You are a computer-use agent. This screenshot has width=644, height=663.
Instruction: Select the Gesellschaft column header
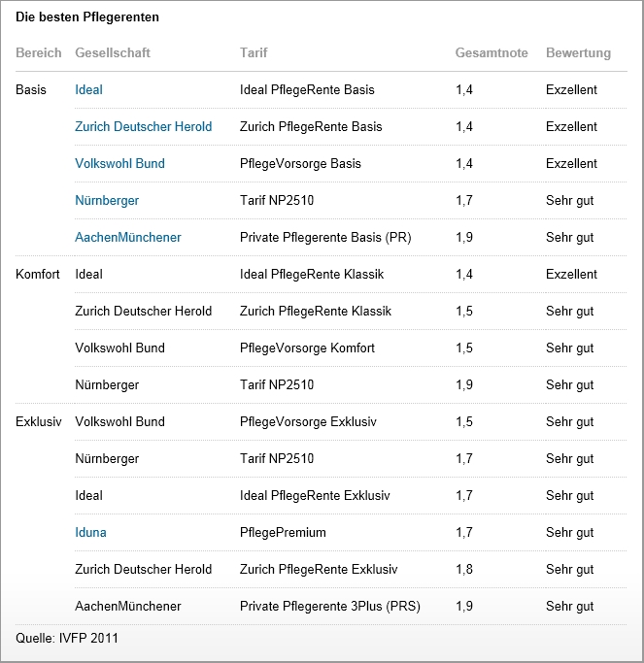point(113,52)
